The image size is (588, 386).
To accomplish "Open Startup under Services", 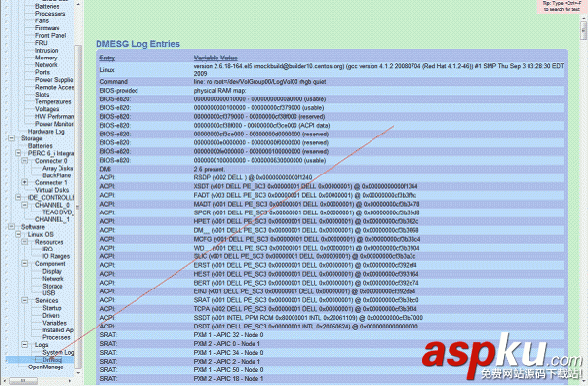I will tap(52, 308).
